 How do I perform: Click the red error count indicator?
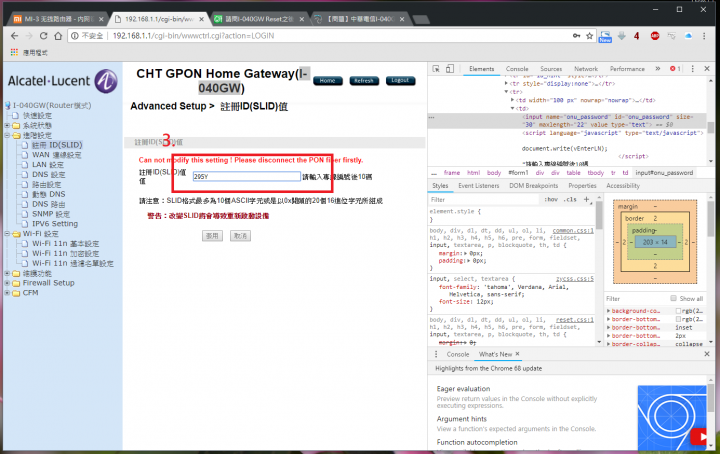click(675, 69)
